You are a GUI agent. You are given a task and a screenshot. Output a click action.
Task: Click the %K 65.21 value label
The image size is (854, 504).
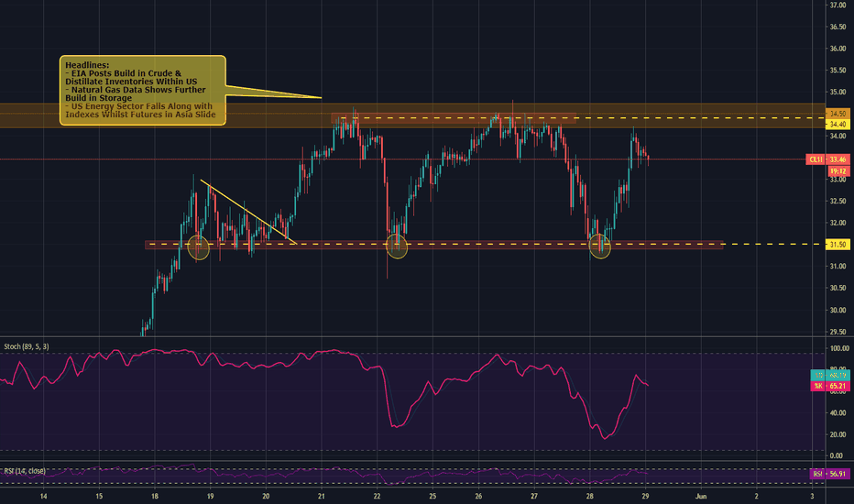[830, 386]
